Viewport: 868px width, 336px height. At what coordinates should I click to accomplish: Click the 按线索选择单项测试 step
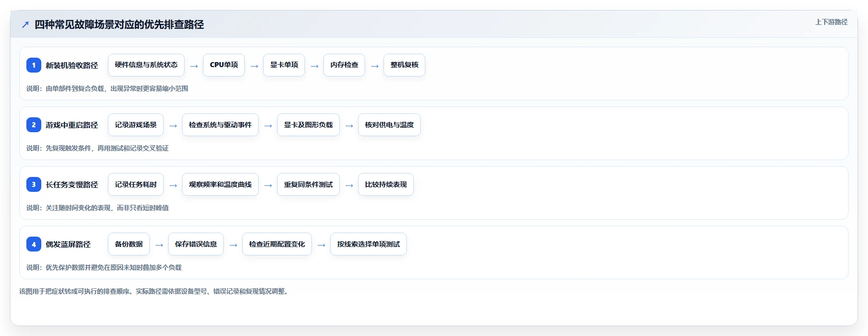(369, 244)
